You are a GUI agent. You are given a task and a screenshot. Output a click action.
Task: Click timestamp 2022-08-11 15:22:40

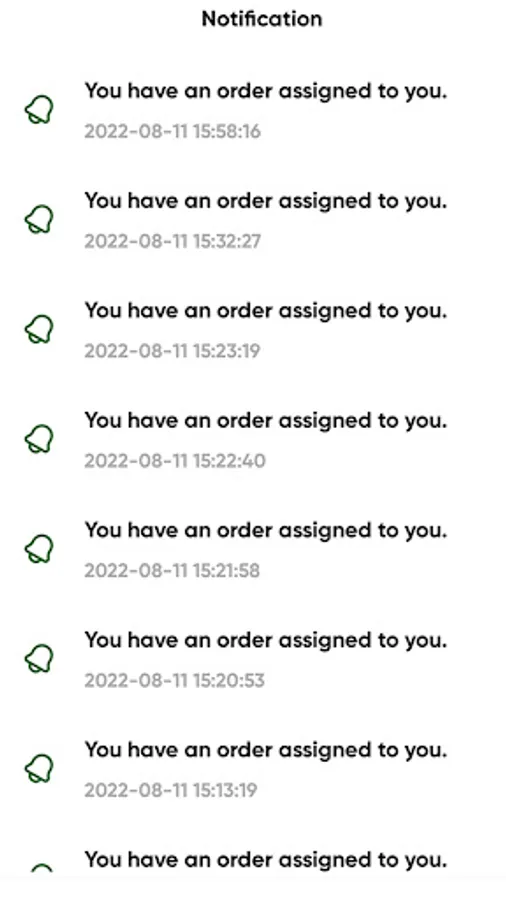click(175, 461)
